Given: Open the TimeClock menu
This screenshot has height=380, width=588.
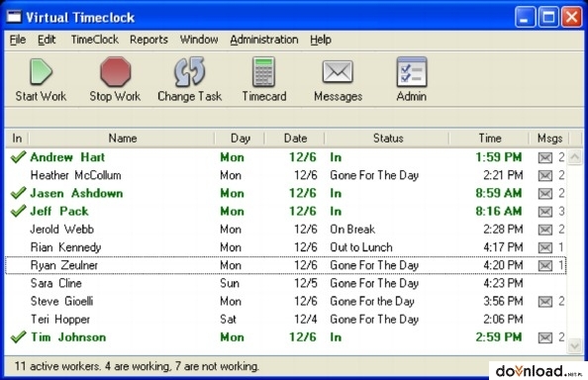Looking at the screenshot, I should [x=94, y=40].
